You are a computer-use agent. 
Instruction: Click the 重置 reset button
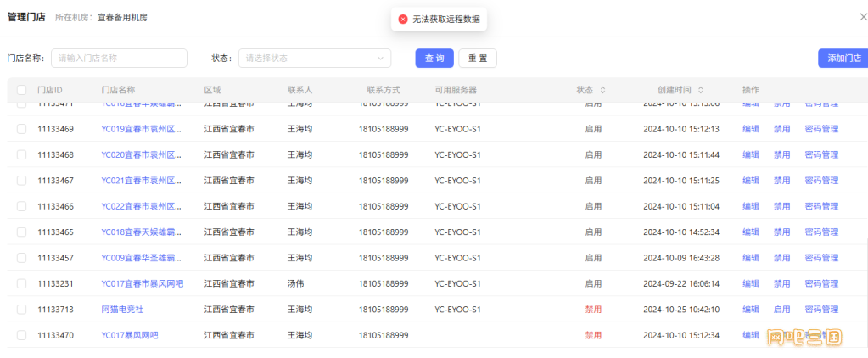478,58
